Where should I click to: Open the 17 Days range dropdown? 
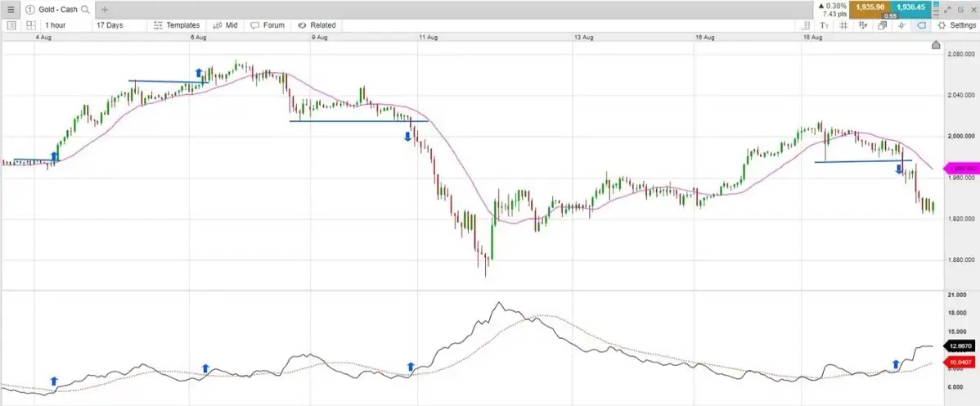click(110, 25)
